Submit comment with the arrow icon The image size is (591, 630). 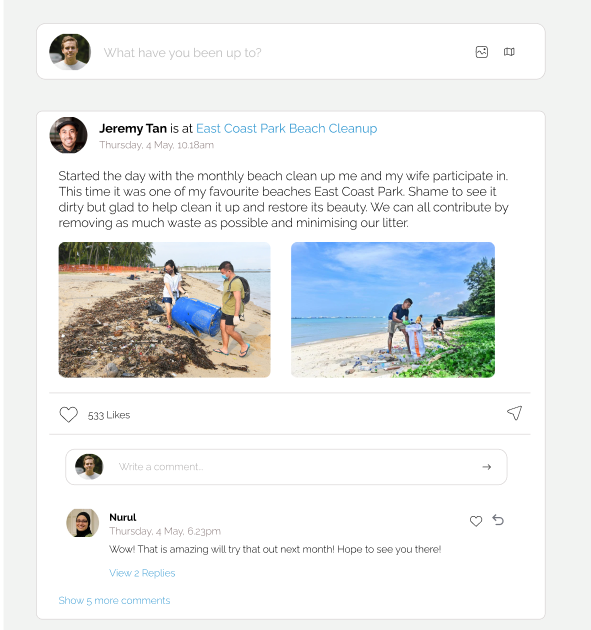click(x=487, y=467)
